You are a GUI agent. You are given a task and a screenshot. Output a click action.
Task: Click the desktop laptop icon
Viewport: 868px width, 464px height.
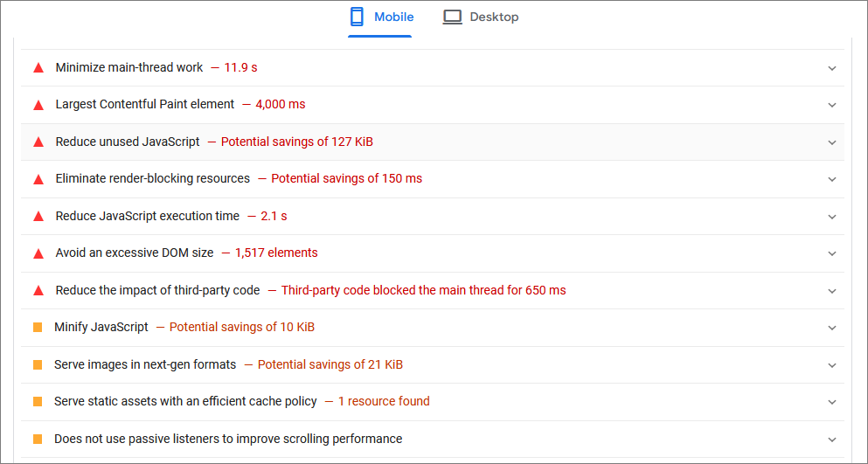point(452,17)
